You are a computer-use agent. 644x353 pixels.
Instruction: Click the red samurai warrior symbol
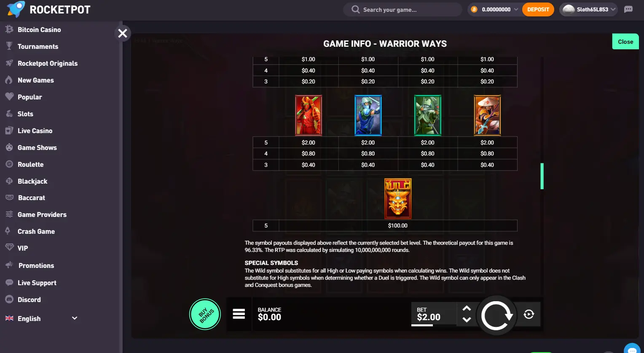tap(309, 115)
